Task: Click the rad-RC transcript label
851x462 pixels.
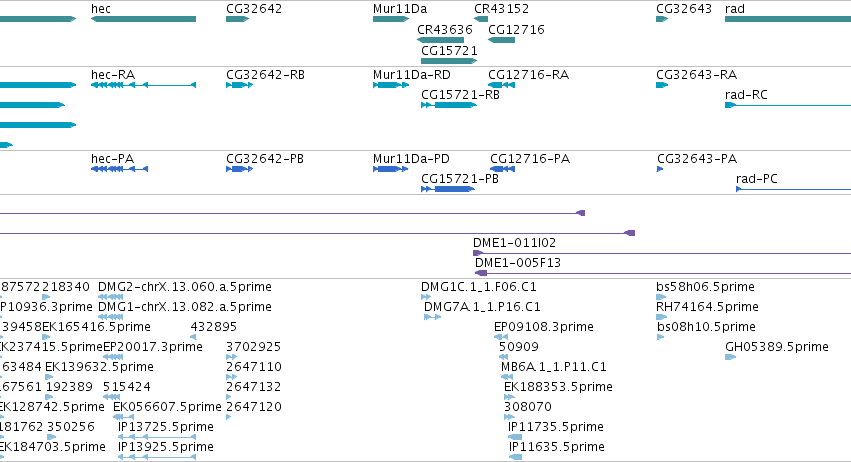Action: 746,94
